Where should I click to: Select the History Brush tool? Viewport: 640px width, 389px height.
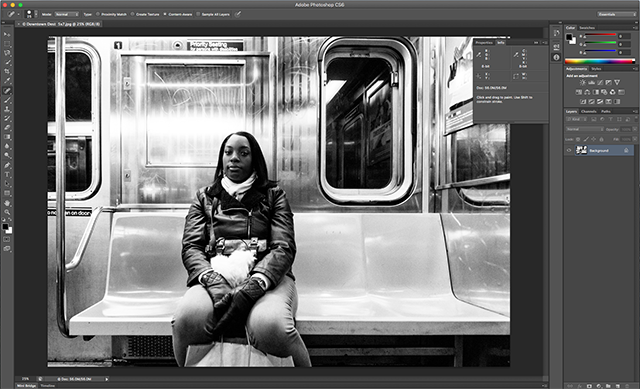(x=7, y=118)
